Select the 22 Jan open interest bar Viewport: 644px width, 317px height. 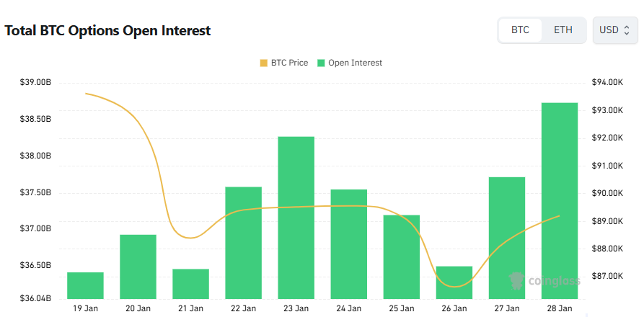click(x=244, y=242)
